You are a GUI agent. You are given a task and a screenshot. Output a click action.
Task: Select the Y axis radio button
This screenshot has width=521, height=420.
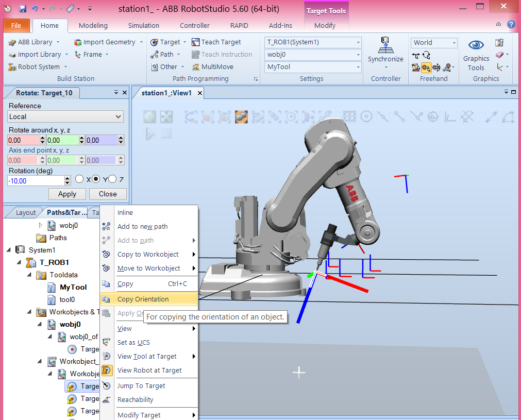[95, 179]
